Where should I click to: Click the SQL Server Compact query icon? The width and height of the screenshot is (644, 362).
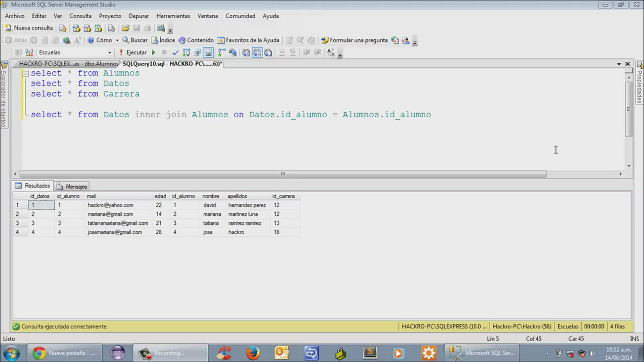tap(111, 28)
